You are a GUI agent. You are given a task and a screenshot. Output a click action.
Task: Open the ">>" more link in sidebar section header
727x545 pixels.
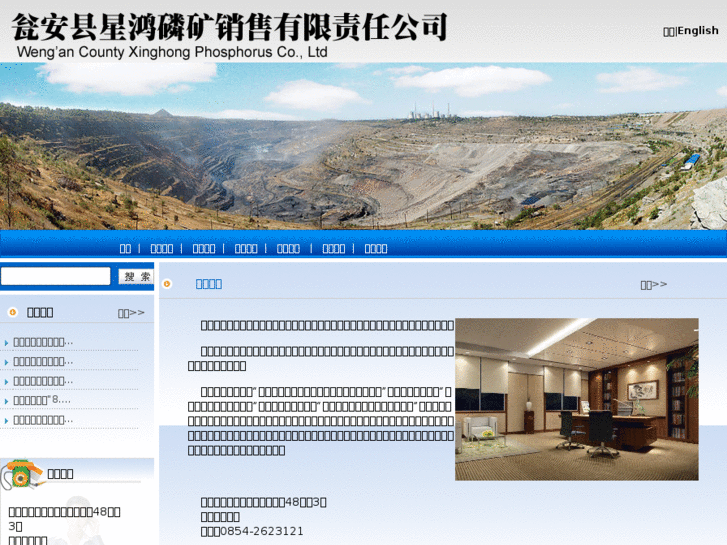pyautogui.click(x=131, y=313)
